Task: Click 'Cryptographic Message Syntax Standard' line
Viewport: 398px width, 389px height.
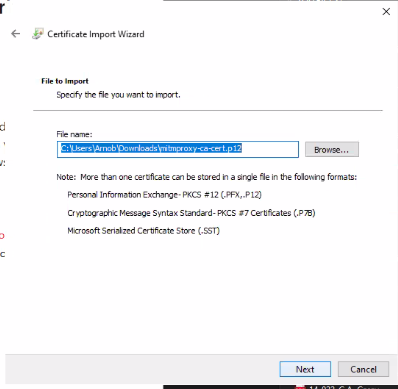Action: pos(191,213)
